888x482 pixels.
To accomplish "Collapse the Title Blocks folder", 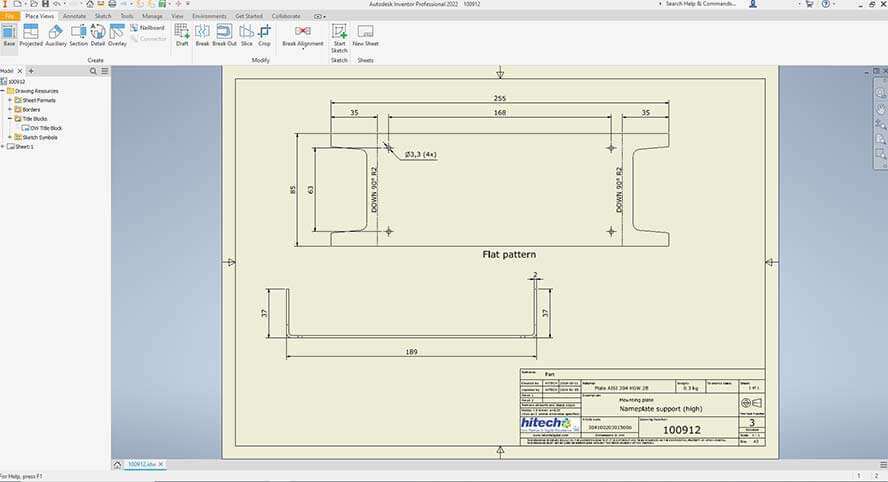I will tap(10, 119).
